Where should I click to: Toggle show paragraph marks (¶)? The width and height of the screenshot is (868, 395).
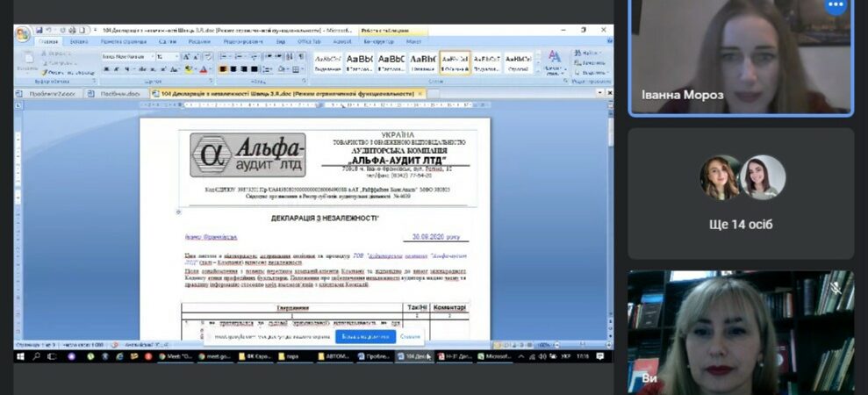301,56
